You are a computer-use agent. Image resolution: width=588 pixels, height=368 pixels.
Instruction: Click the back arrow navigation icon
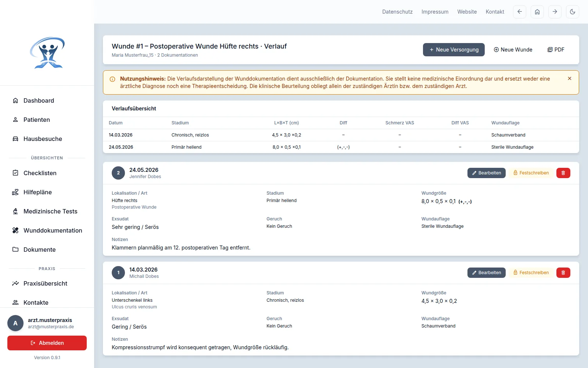(x=520, y=12)
